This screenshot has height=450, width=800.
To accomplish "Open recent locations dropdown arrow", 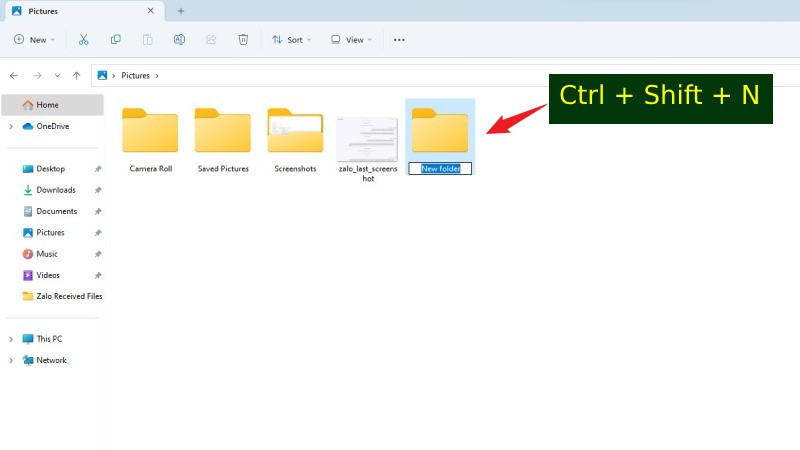I will [57, 76].
